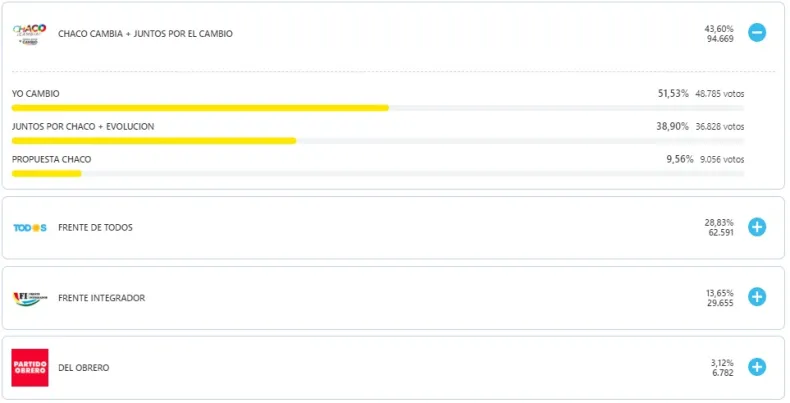
Task: Click the Chaco Cambia party logo
Action: point(29,33)
